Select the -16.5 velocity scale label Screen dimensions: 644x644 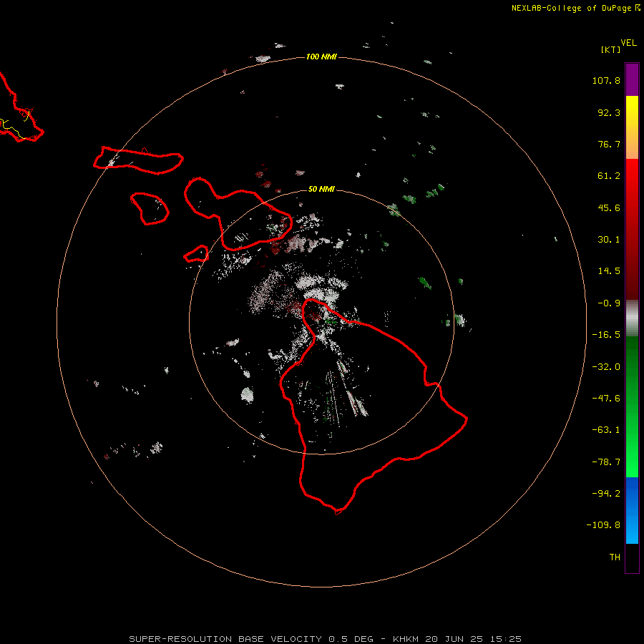click(606, 335)
